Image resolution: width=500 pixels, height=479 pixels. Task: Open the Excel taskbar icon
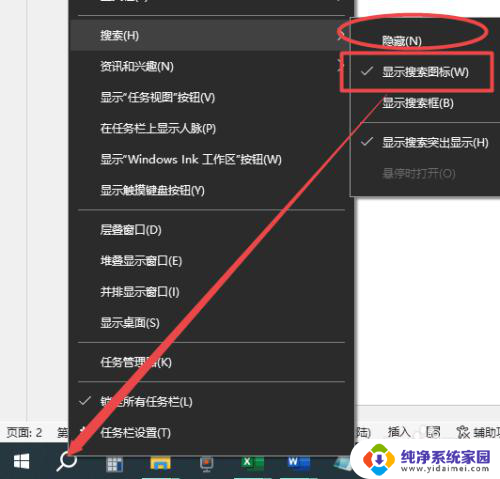252,463
